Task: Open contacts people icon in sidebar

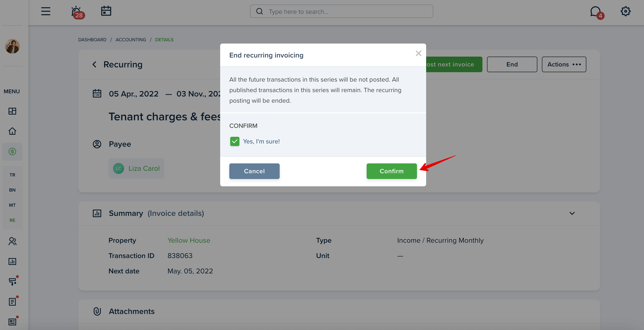Action: click(12, 241)
